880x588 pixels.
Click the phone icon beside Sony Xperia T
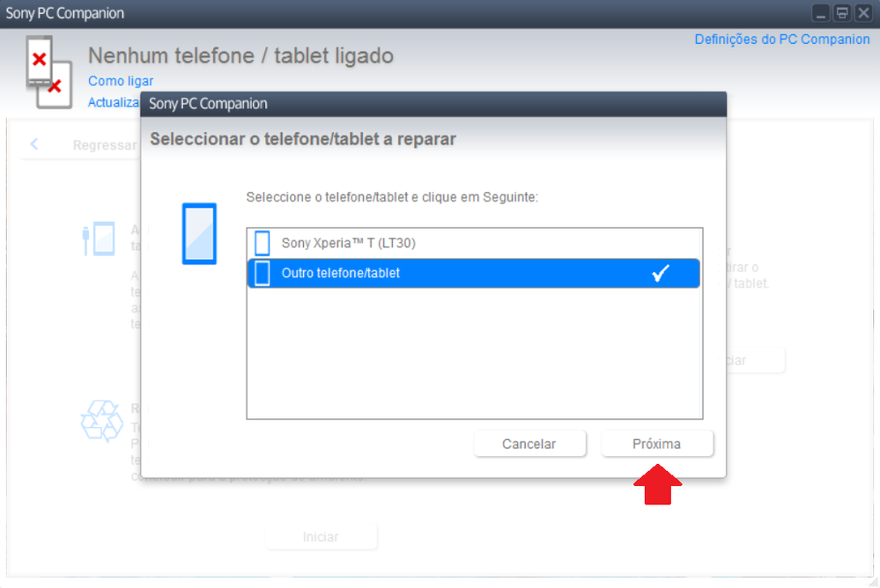point(263,243)
